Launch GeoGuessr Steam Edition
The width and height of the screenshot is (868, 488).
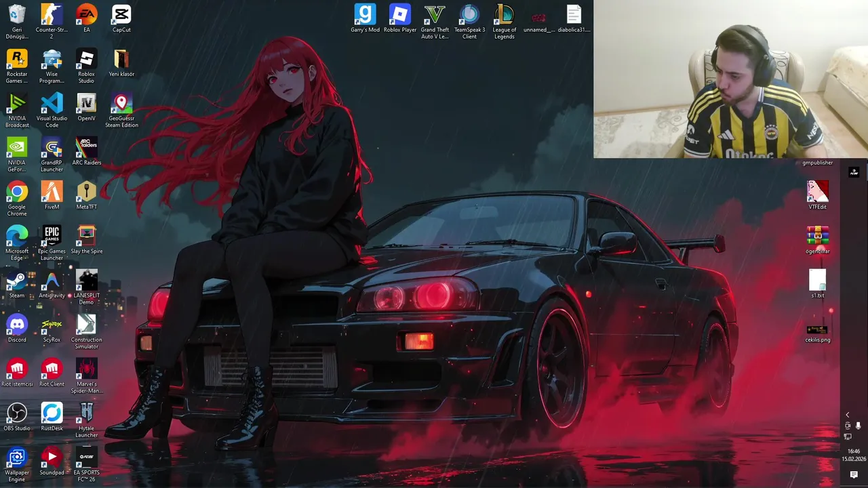[121, 110]
